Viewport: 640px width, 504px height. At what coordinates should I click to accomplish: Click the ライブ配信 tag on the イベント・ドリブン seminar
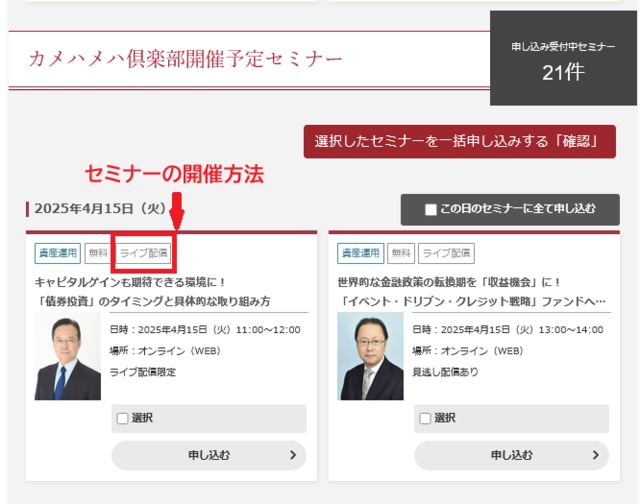point(446,253)
